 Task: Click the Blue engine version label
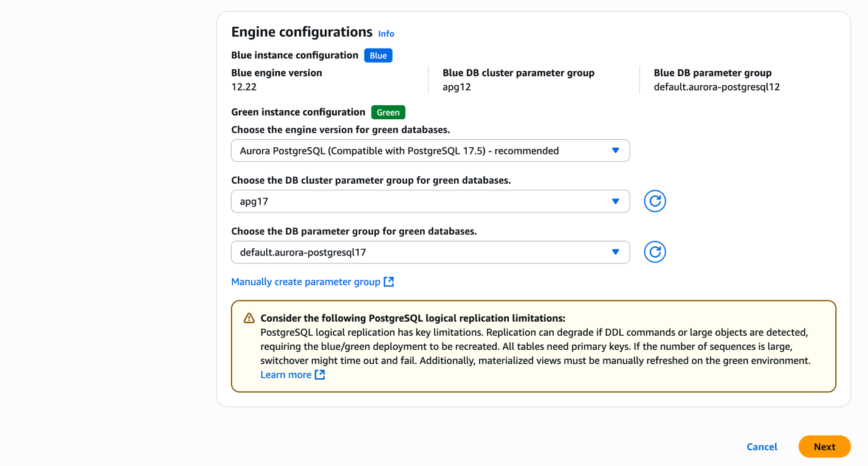coord(277,73)
